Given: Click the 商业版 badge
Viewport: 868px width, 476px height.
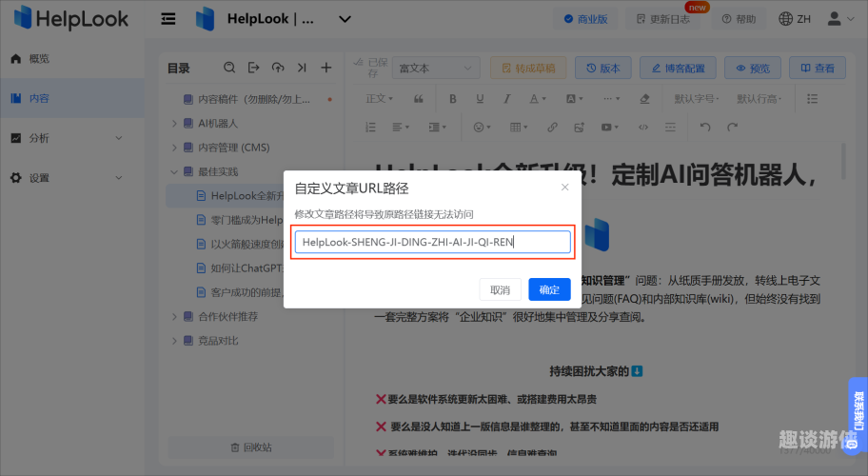Looking at the screenshot, I should point(585,19).
